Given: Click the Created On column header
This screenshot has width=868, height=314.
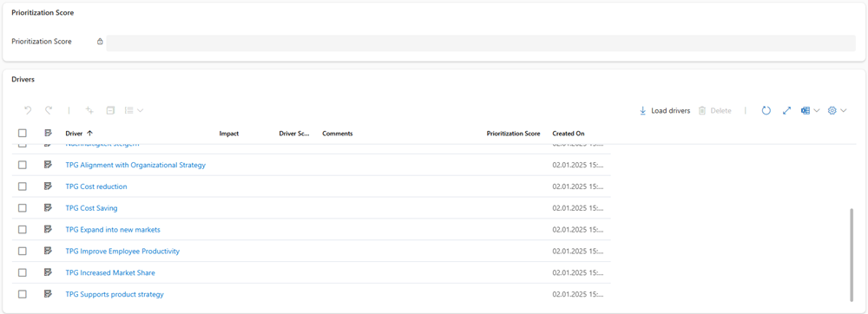Looking at the screenshot, I should pyautogui.click(x=569, y=134).
